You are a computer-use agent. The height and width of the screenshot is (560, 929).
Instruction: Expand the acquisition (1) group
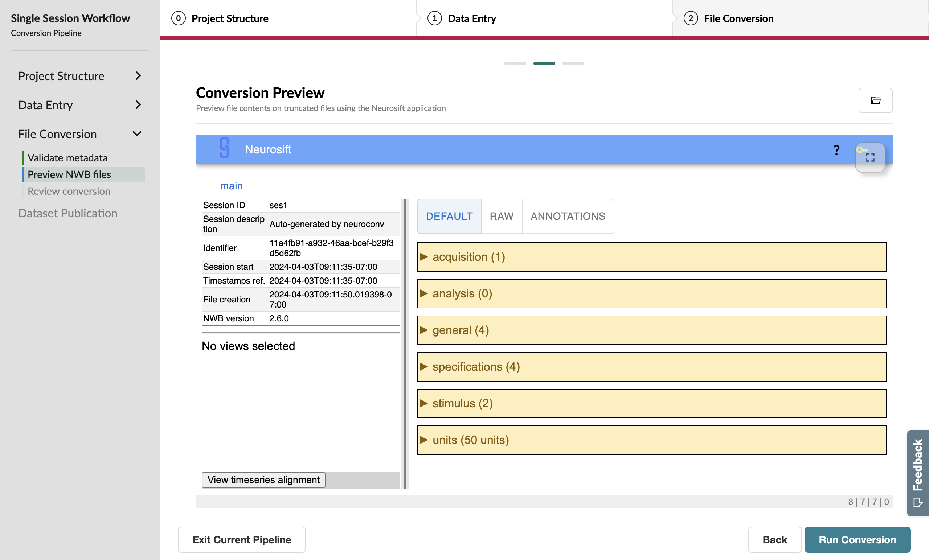[651, 257]
